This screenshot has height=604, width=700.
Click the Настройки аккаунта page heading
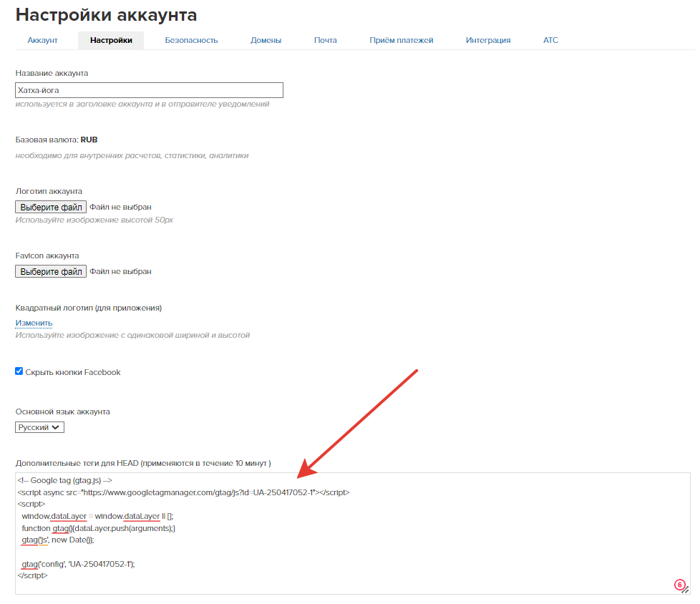tap(106, 15)
